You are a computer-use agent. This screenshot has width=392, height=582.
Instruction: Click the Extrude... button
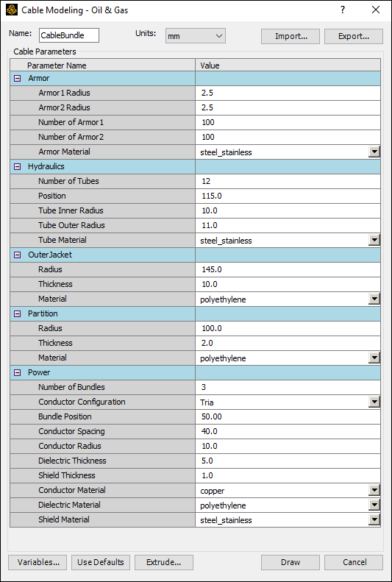[164, 562]
